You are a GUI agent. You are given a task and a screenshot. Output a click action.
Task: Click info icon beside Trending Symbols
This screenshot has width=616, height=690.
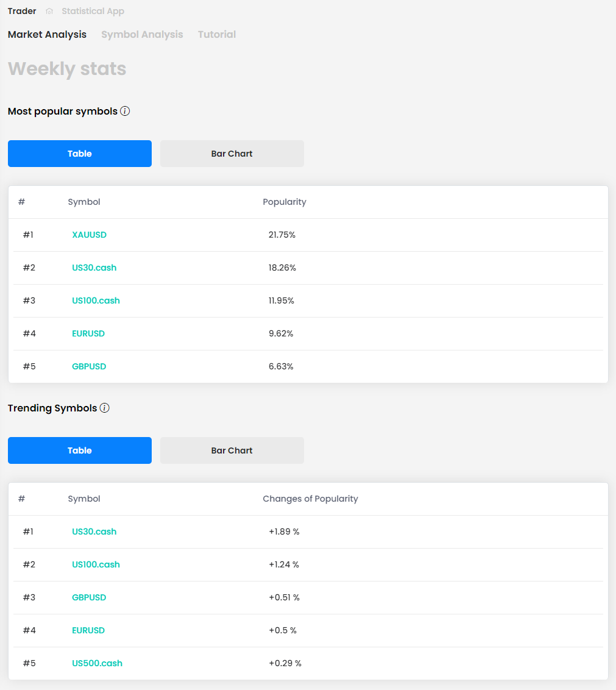(105, 408)
